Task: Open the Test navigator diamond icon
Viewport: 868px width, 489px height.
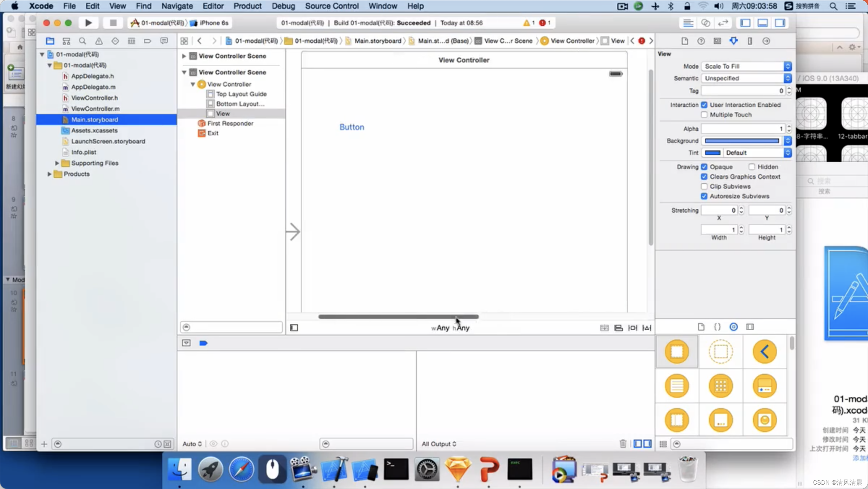Action: (x=115, y=41)
